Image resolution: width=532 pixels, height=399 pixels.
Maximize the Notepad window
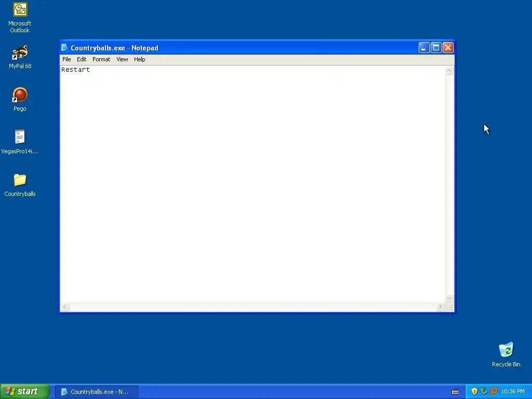point(436,48)
